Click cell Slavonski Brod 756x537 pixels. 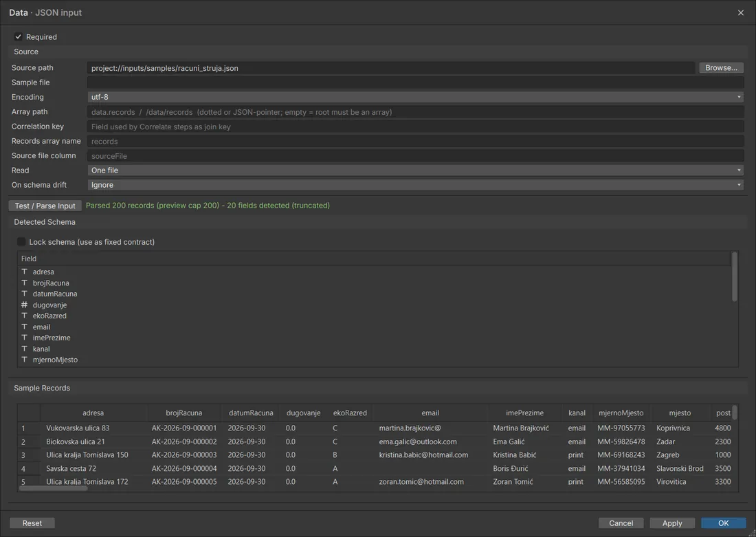680,468
